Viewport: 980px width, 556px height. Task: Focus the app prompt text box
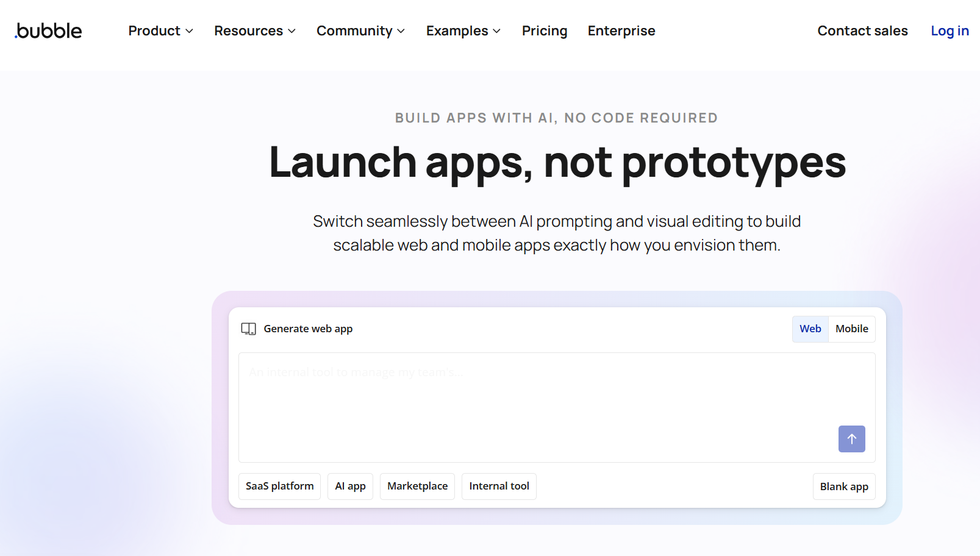(557, 407)
